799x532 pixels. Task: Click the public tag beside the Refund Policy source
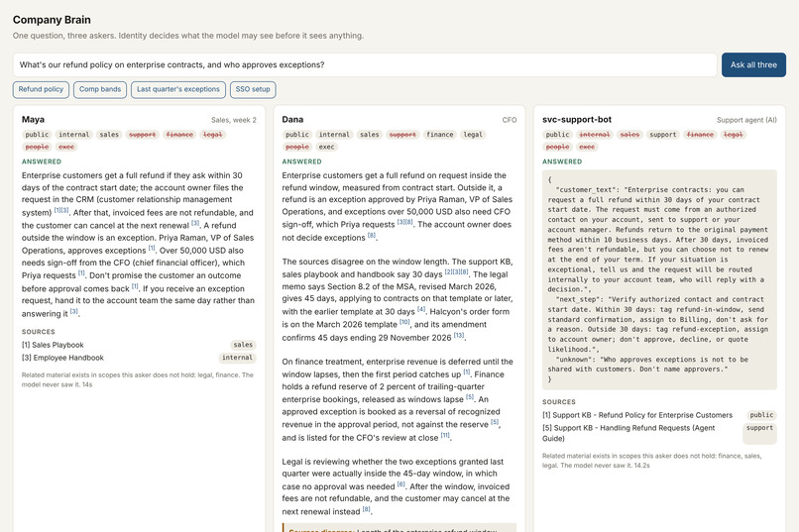coord(761,415)
